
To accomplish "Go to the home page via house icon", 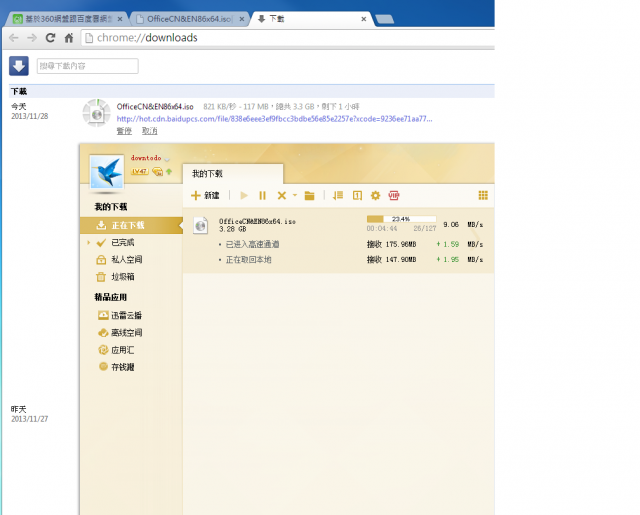I will 69,38.
